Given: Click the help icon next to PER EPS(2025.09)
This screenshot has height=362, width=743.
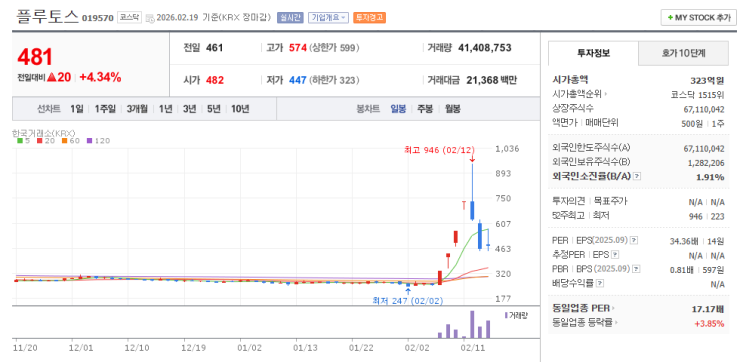Looking at the screenshot, I should [634, 241].
